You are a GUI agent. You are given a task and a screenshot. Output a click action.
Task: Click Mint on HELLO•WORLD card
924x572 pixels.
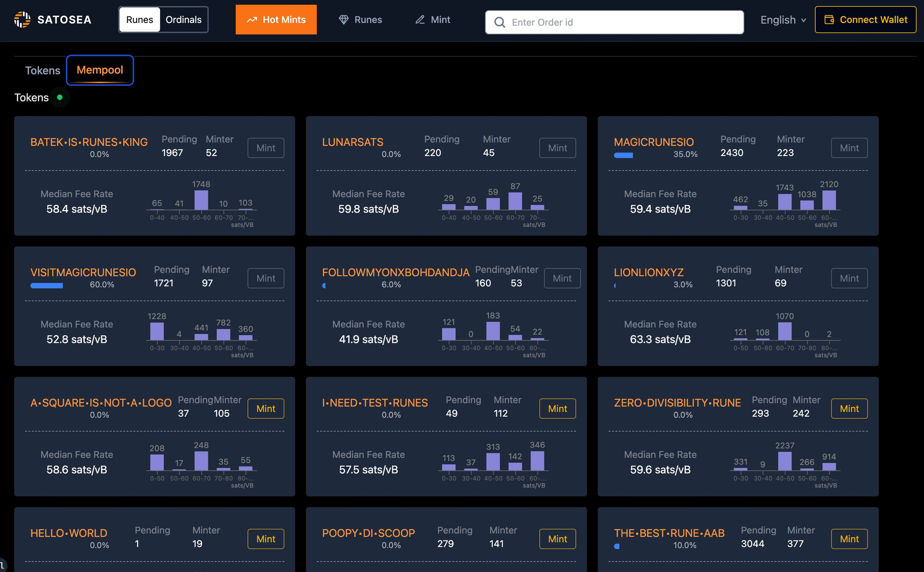265,539
